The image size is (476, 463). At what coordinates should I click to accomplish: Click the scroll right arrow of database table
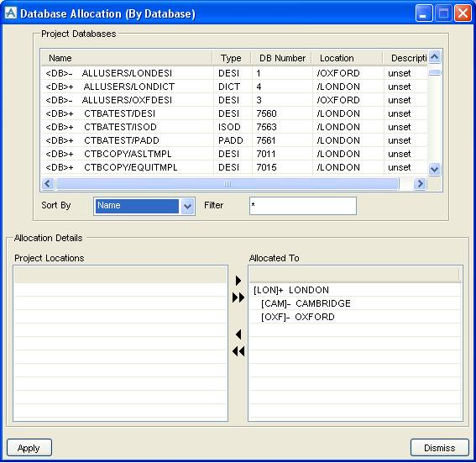420,183
